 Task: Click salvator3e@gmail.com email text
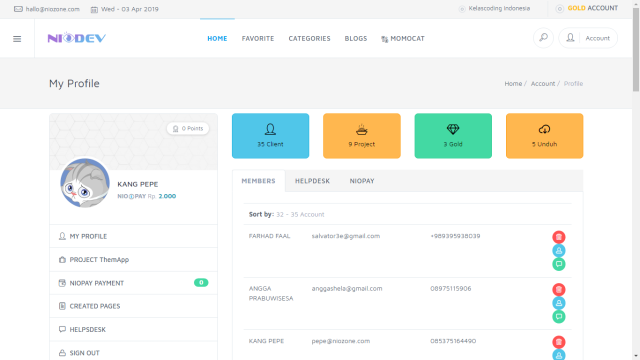(346, 236)
